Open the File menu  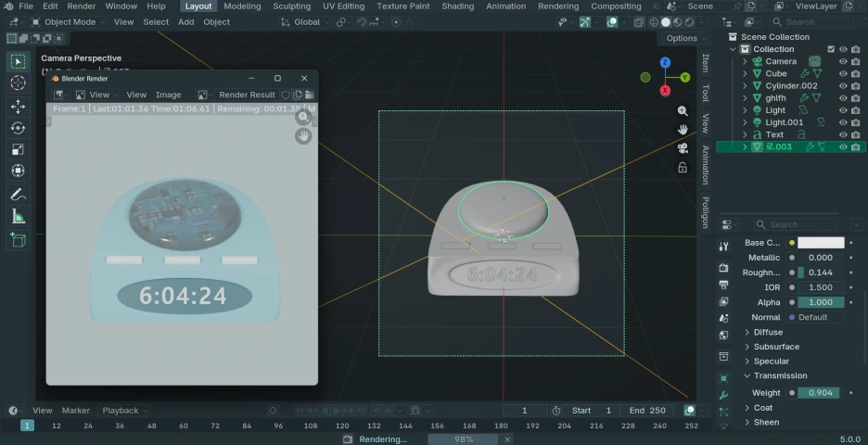point(25,6)
